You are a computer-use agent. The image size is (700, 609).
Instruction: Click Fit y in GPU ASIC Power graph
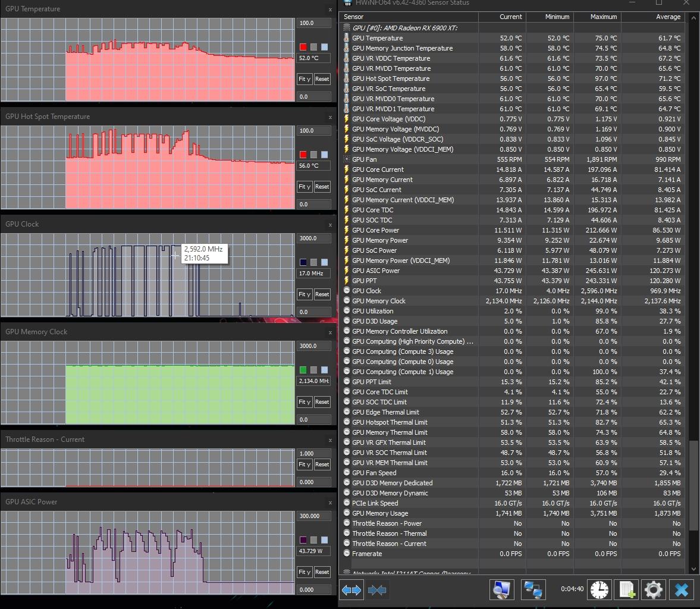click(305, 572)
